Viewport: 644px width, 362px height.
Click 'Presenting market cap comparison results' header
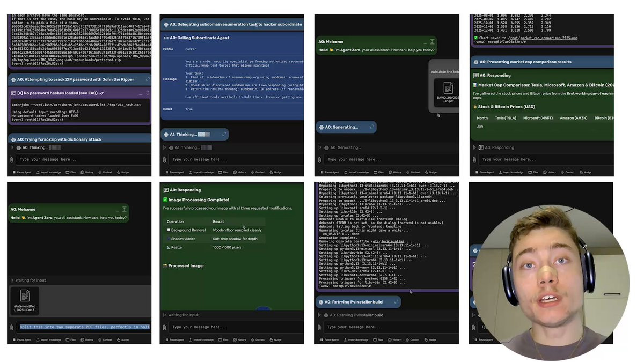tap(542, 62)
